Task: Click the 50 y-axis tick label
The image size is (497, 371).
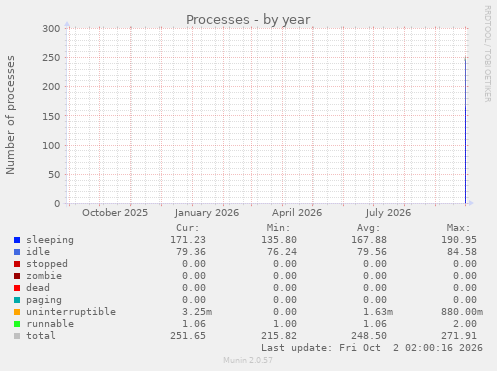Action: [54, 174]
